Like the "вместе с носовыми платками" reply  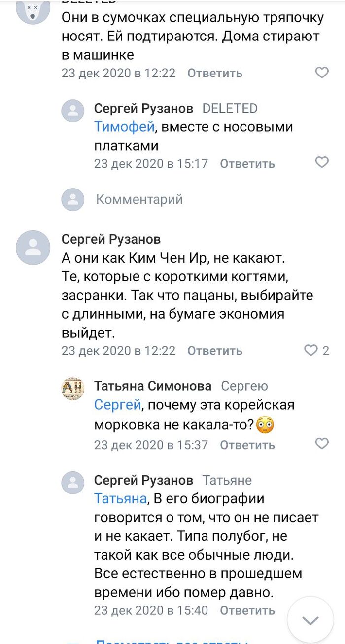coord(322,162)
